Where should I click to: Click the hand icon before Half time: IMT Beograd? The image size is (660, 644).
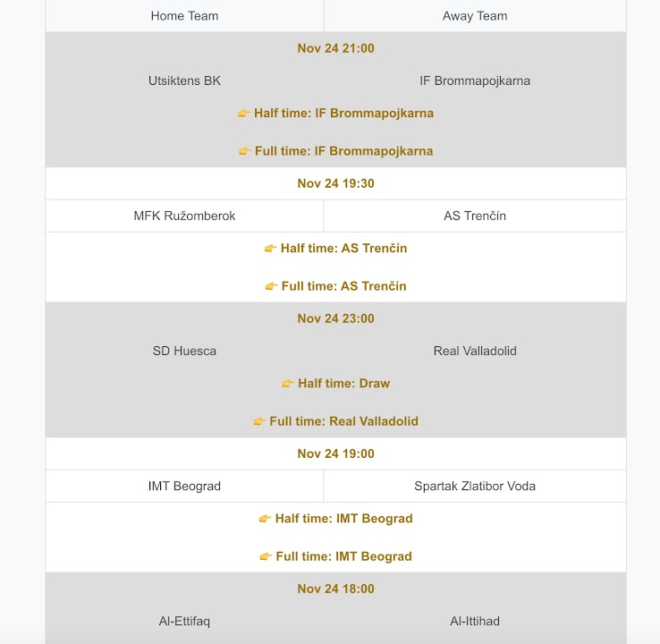point(266,519)
